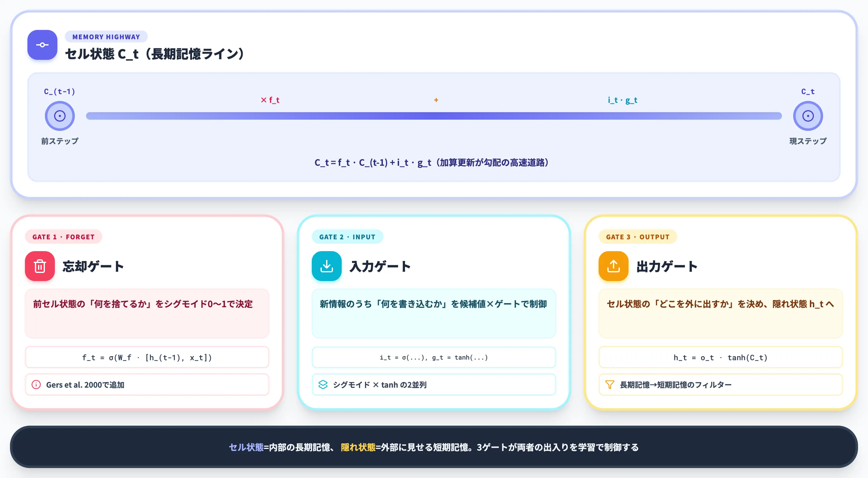Click the purple memory highway commit icon

tap(42, 45)
